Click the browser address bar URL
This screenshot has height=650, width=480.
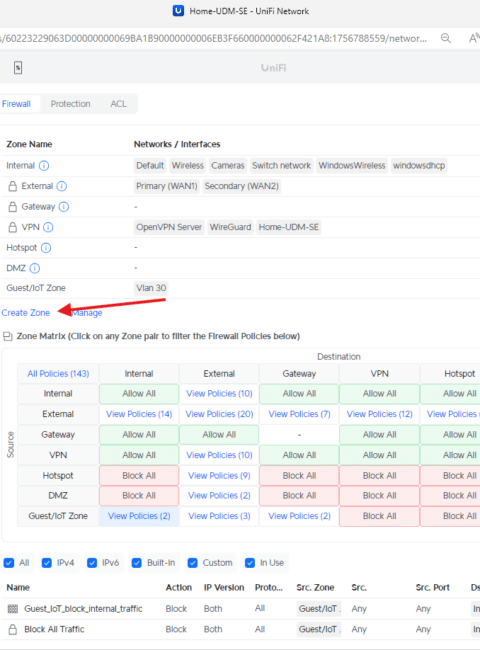pos(213,38)
